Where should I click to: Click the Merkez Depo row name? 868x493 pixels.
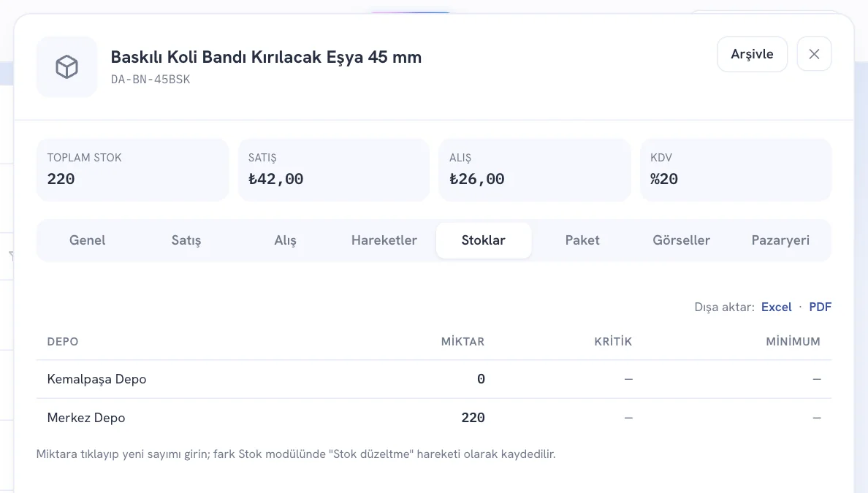tap(86, 418)
